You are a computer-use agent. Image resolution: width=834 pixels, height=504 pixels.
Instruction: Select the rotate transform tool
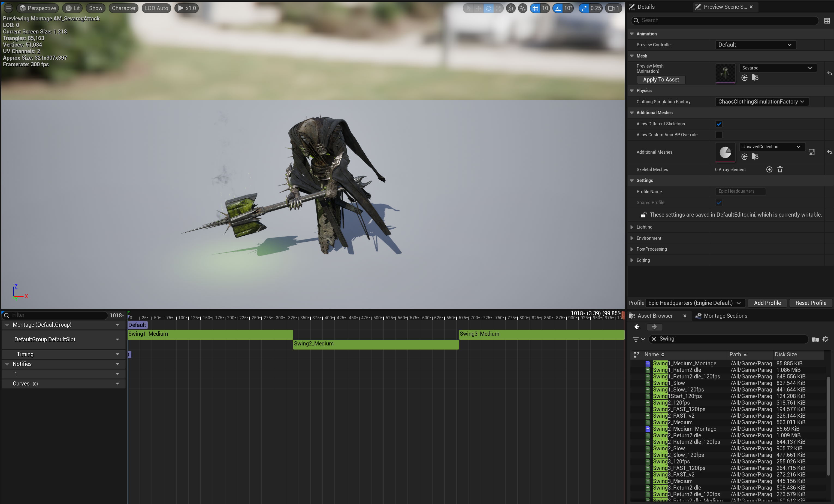488,8
